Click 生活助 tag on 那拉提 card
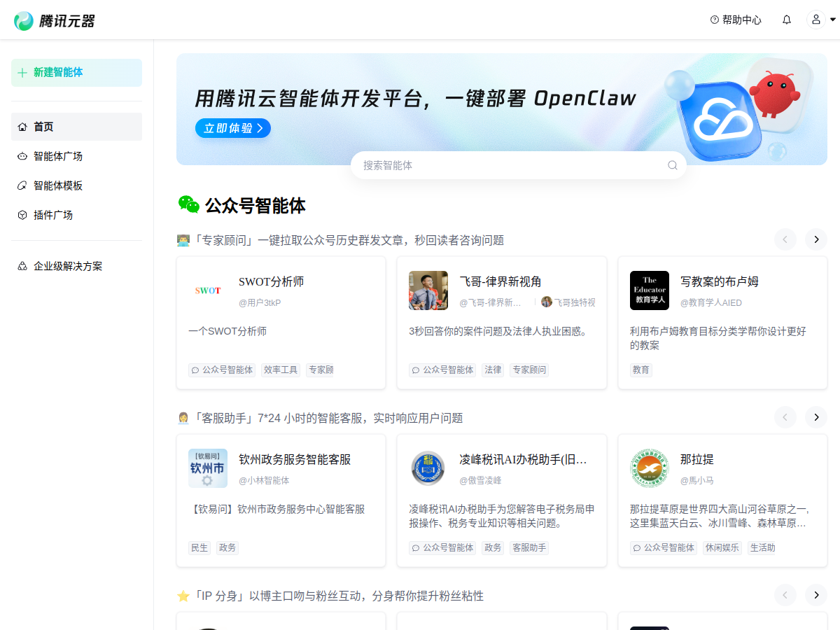The height and width of the screenshot is (630, 840). pos(762,547)
